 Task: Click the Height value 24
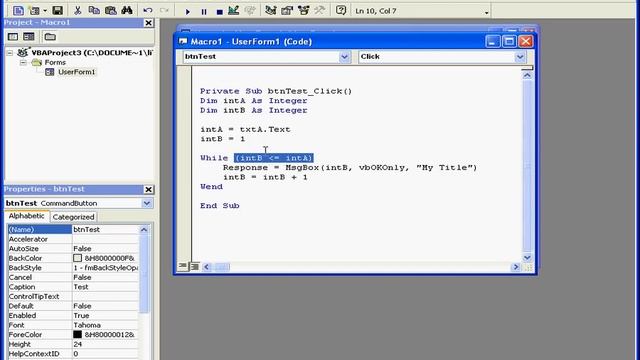pos(78,344)
